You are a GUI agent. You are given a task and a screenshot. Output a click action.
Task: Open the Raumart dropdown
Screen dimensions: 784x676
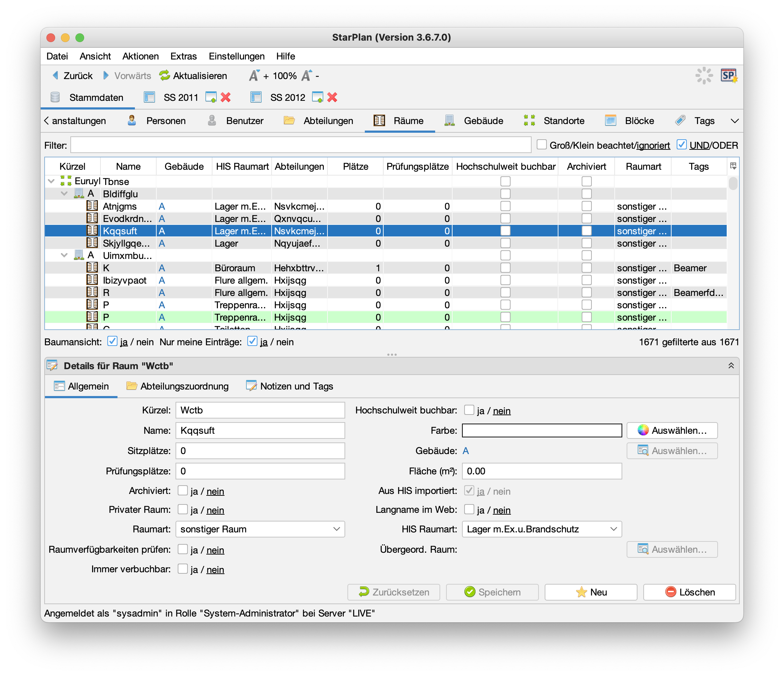click(260, 529)
